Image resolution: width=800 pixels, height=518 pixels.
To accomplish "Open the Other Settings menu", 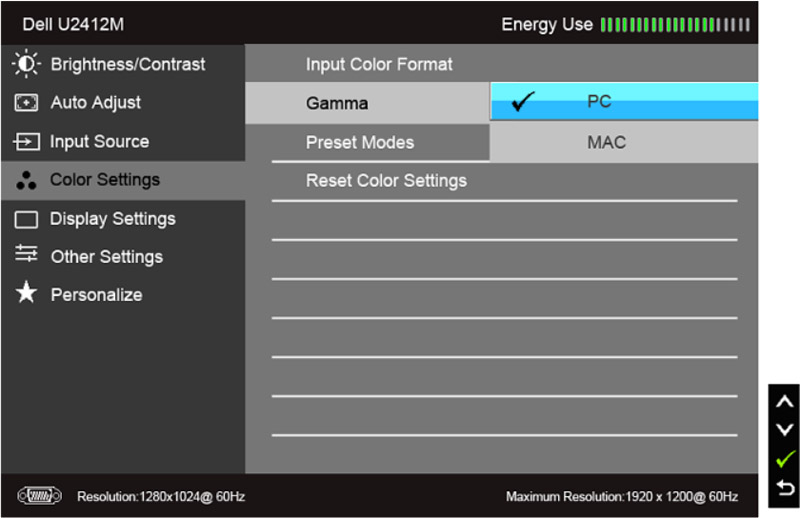I will tap(123, 257).
